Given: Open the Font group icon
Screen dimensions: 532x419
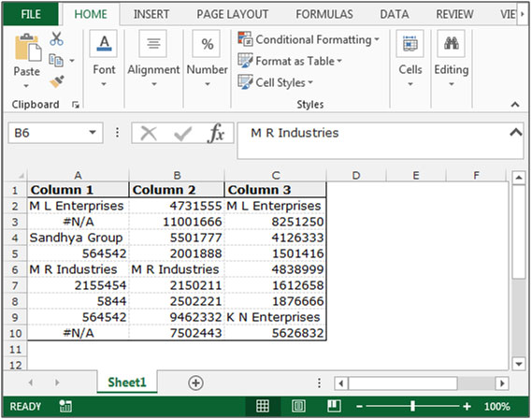Looking at the screenshot, I should (x=104, y=43).
